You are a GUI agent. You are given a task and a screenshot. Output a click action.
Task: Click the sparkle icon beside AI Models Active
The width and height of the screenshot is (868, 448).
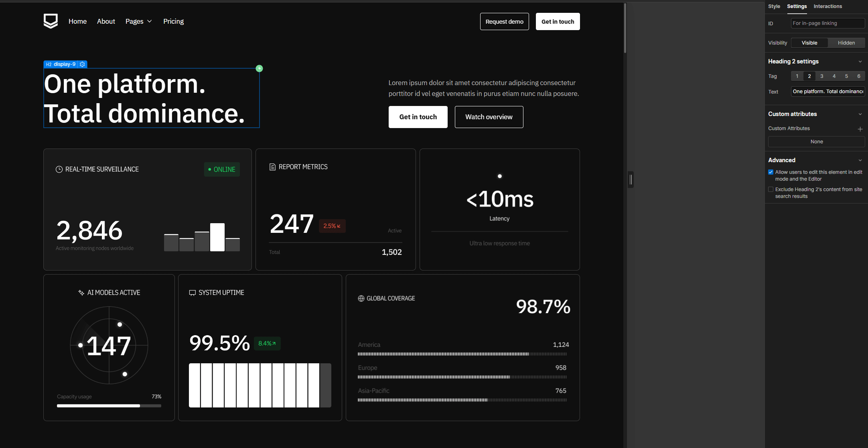81,293
